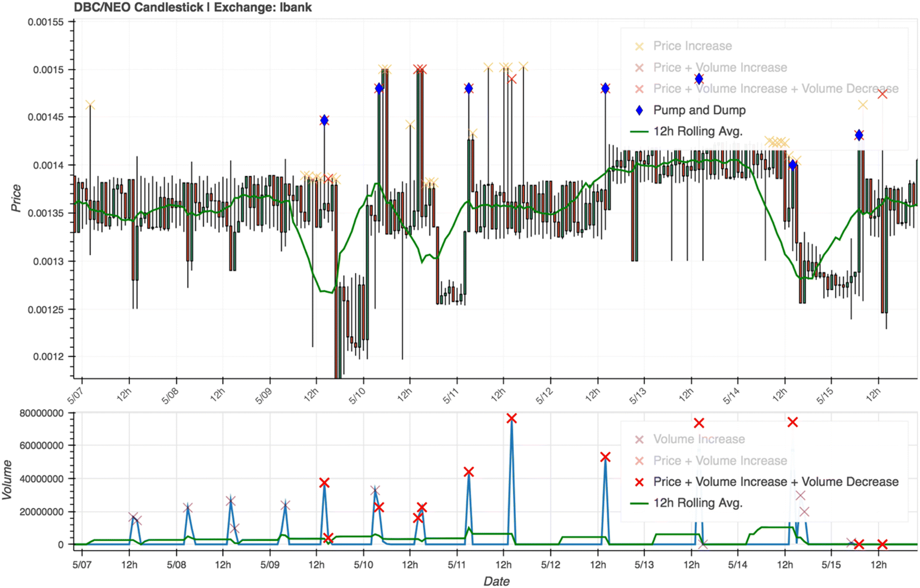Image resolution: width=920 pixels, height=588 pixels.
Task: Click faded X near 30000000 volume after 5/14 12h
Action: [x=800, y=495]
